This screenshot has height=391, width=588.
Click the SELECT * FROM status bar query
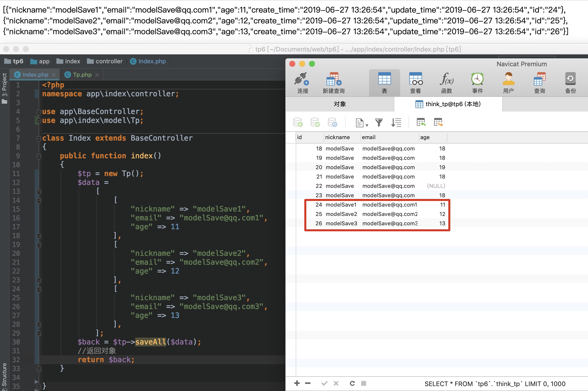tap(495, 384)
